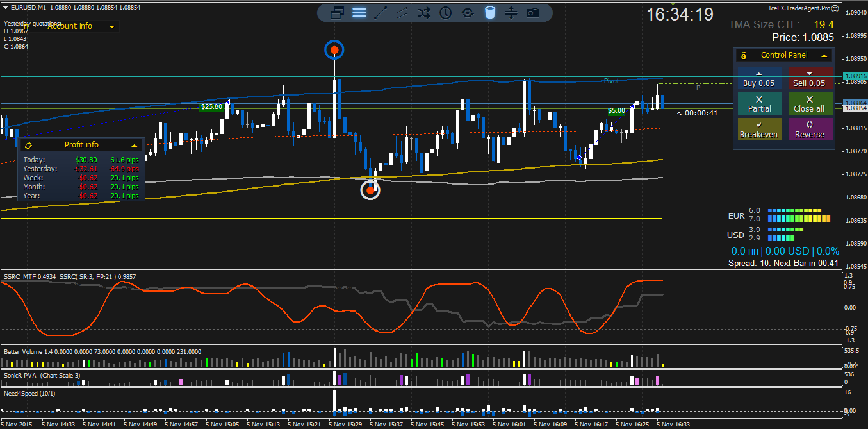The width and height of the screenshot is (868, 429).
Task: Click the Buy 0.05 button
Action: pos(759,78)
